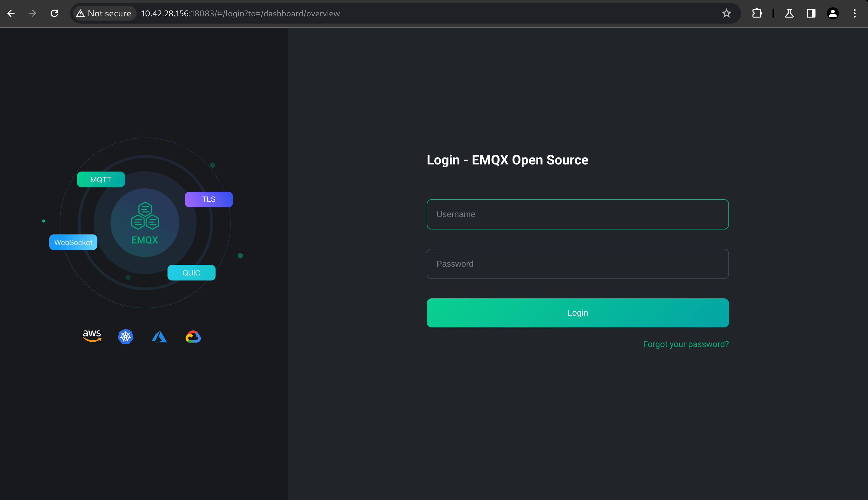The width and height of the screenshot is (868, 500).
Task: Open the Chrome three-dot menu
Action: (855, 13)
